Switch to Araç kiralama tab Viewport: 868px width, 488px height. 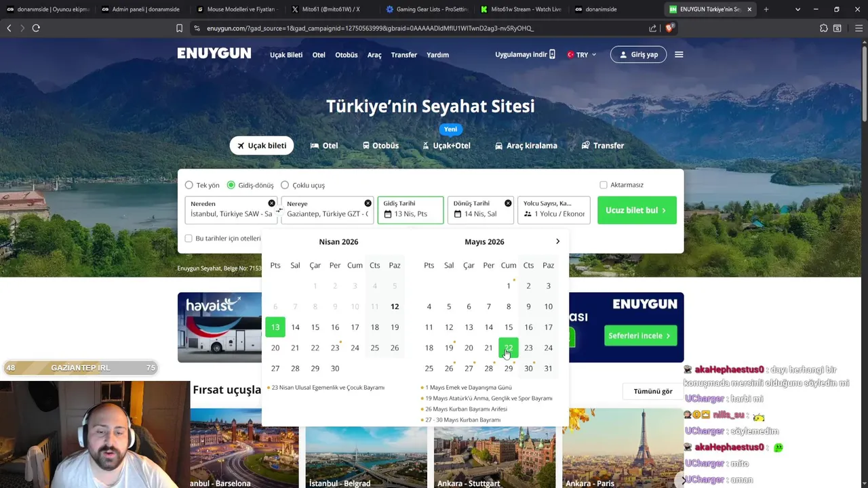coord(526,146)
